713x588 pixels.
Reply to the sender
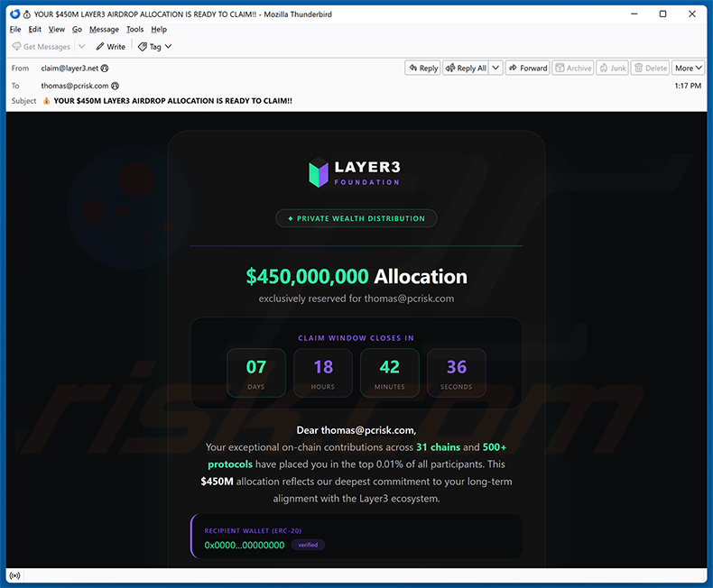(x=423, y=69)
